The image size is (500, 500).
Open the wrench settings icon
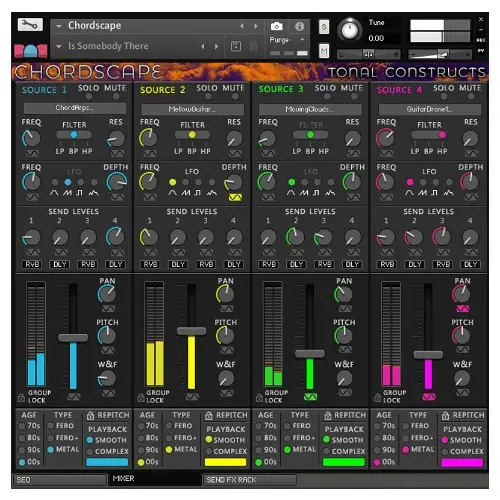point(30,25)
